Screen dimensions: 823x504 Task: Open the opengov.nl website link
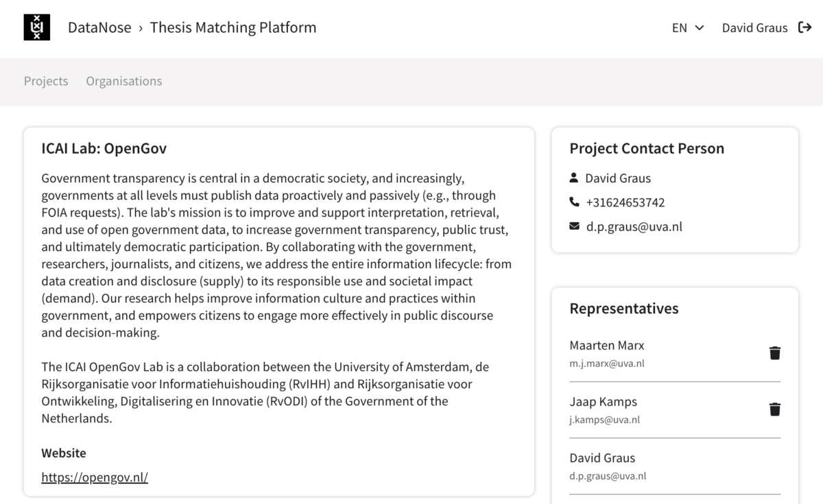(95, 477)
